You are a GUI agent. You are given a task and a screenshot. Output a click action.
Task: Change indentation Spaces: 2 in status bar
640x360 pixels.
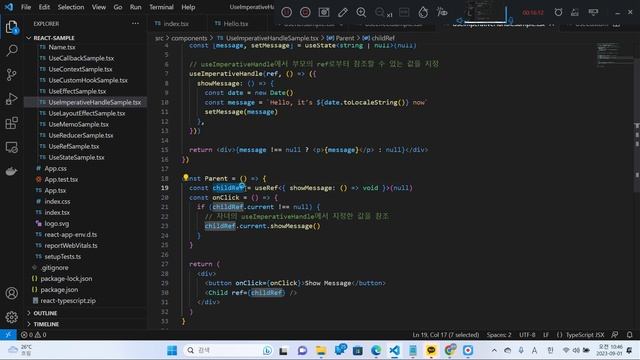pos(499,335)
